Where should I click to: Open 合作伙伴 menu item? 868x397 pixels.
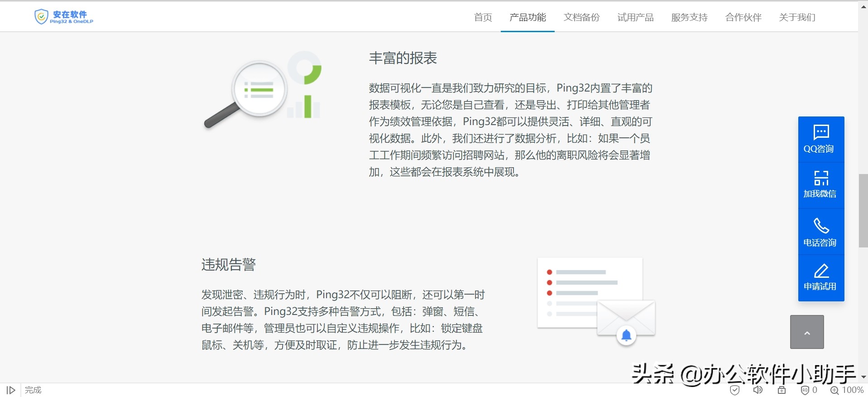pyautogui.click(x=743, y=17)
